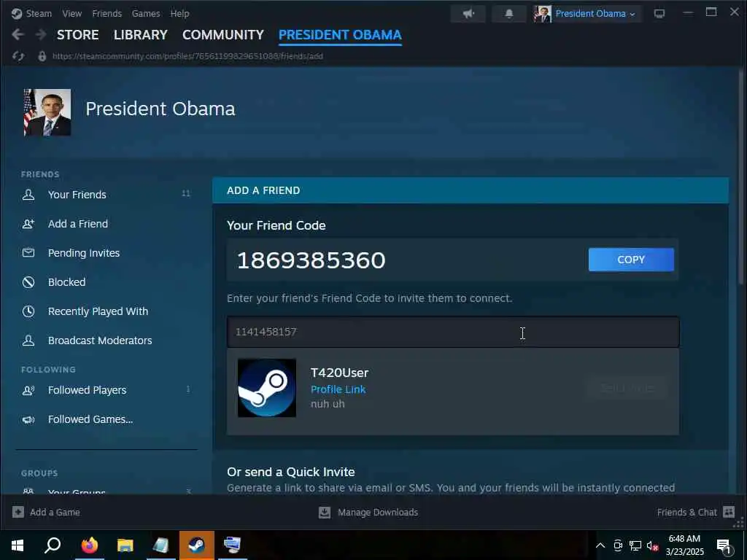
Task: Click the Recently Played With clock icon
Action: [28, 311]
